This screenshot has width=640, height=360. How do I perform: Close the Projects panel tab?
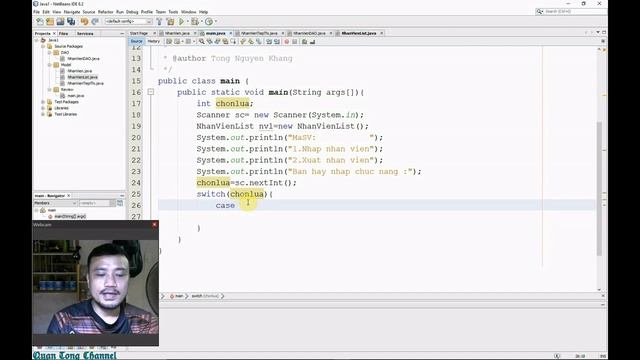[54, 33]
